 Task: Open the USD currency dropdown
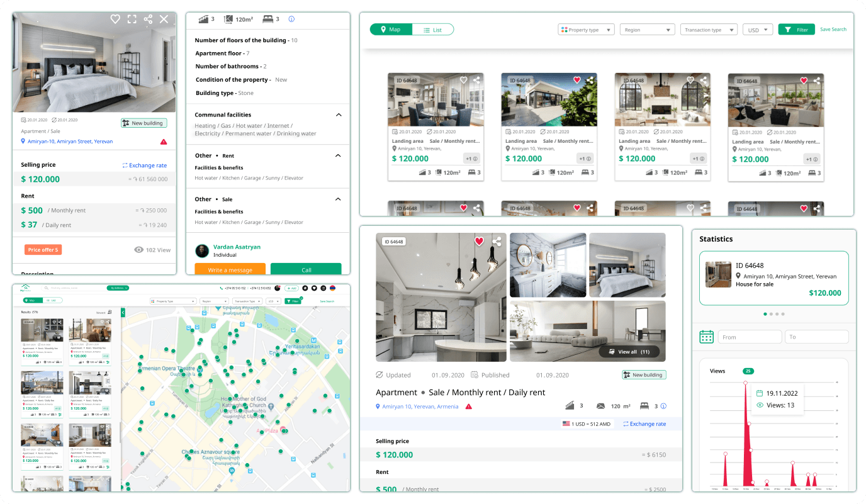pos(757,30)
